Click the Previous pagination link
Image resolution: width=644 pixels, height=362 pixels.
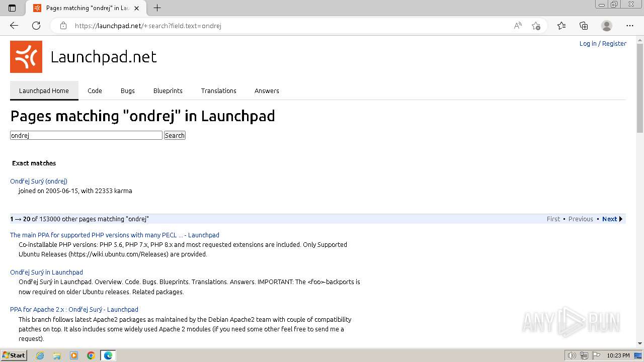pyautogui.click(x=581, y=219)
